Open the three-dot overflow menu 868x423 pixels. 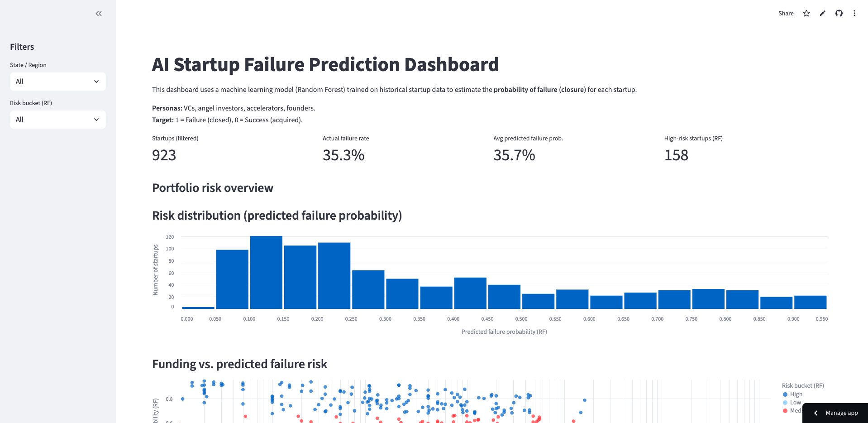[x=854, y=13]
